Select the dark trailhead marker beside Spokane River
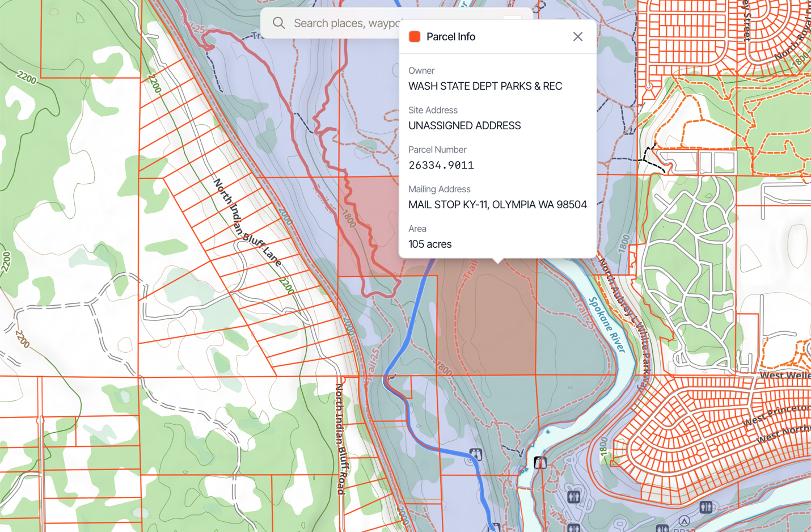811x532 pixels. click(540, 463)
